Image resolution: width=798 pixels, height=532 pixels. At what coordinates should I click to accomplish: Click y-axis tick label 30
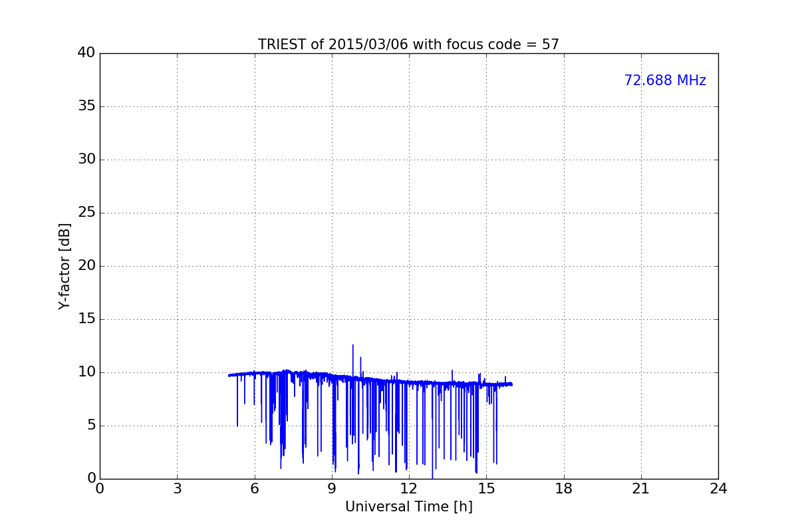tap(86, 160)
